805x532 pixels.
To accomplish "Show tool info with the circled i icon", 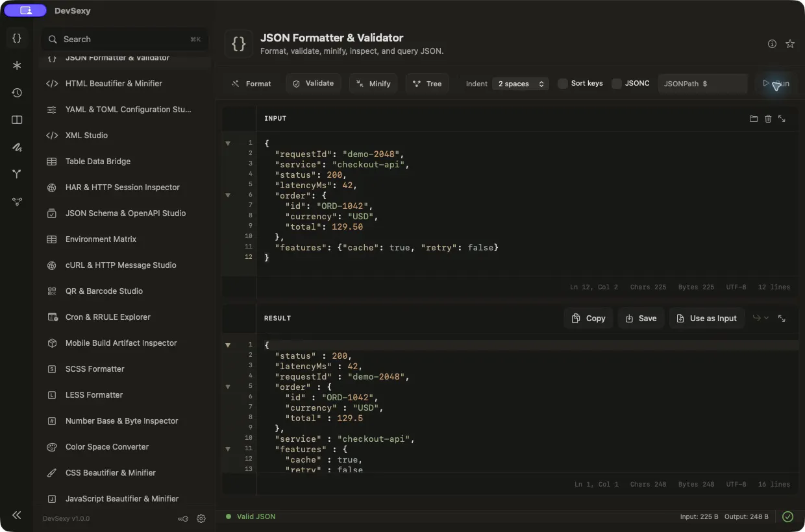I will point(772,44).
